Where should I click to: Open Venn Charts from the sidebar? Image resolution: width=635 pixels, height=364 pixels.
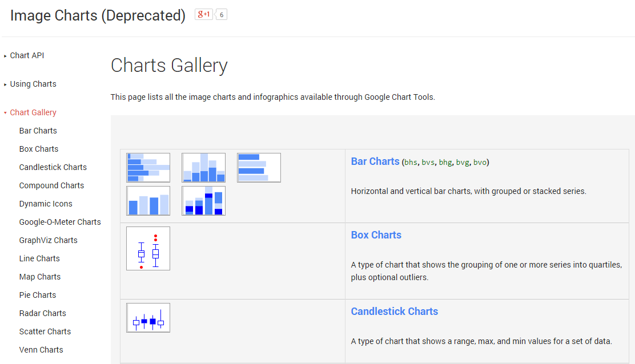(x=41, y=350)
